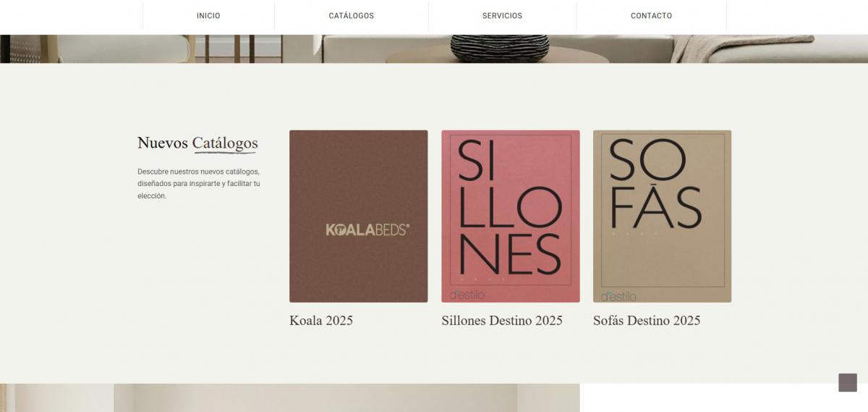Open the 'Sillones Destino 2025' title link
868x412 pixels.
tap(501, 321)
